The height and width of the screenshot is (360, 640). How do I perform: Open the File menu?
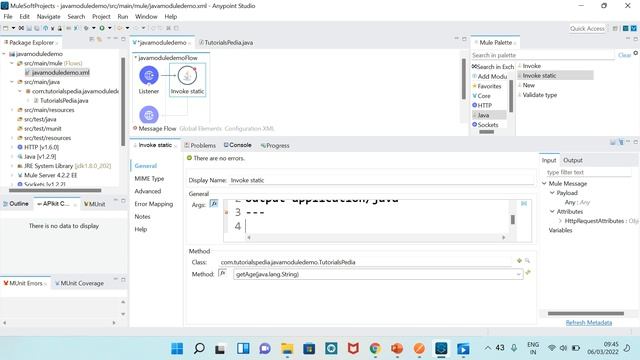pyautogui.click(x=8, y=17)
